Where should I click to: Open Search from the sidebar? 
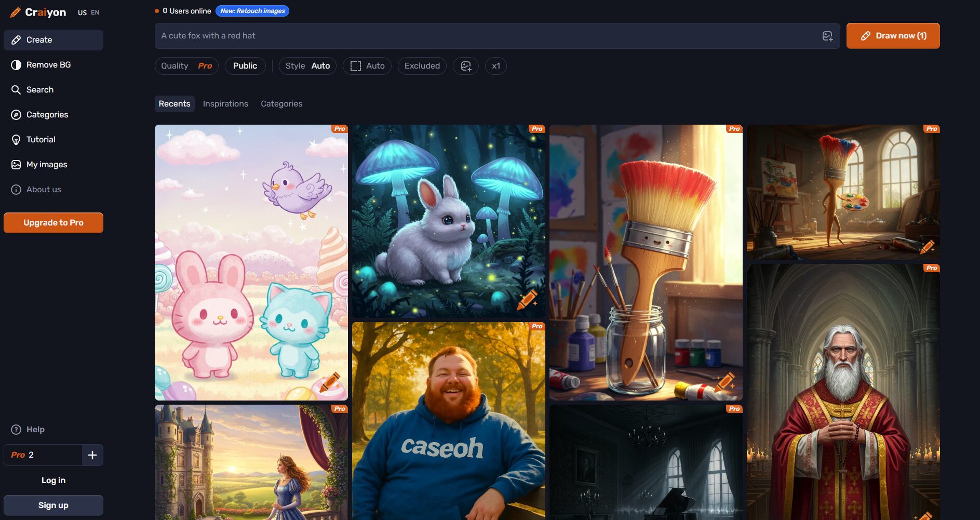click(39, 90)
